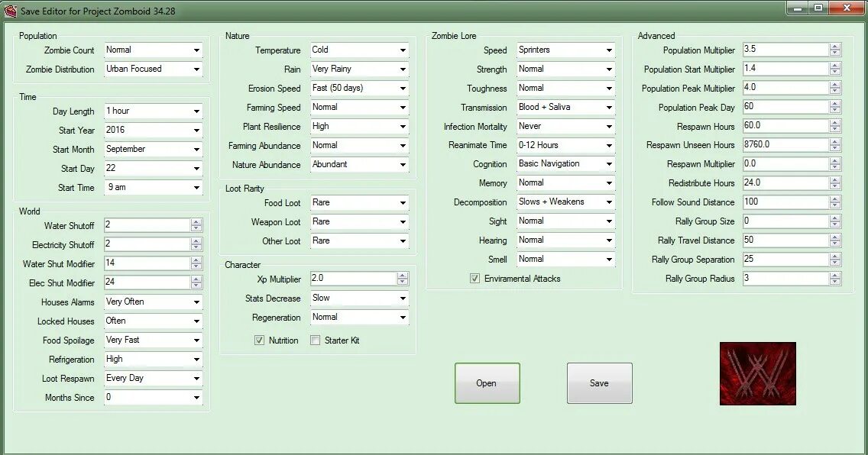Open the Refrigeration dropdown
This screenshot has height=455, width=868.
[154, 360]
